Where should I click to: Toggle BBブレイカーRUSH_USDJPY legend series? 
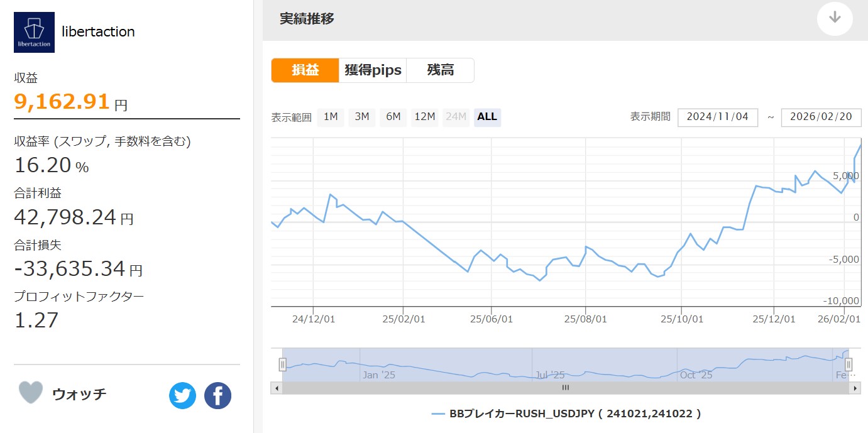pyautogui.click(x=566, y=414)
